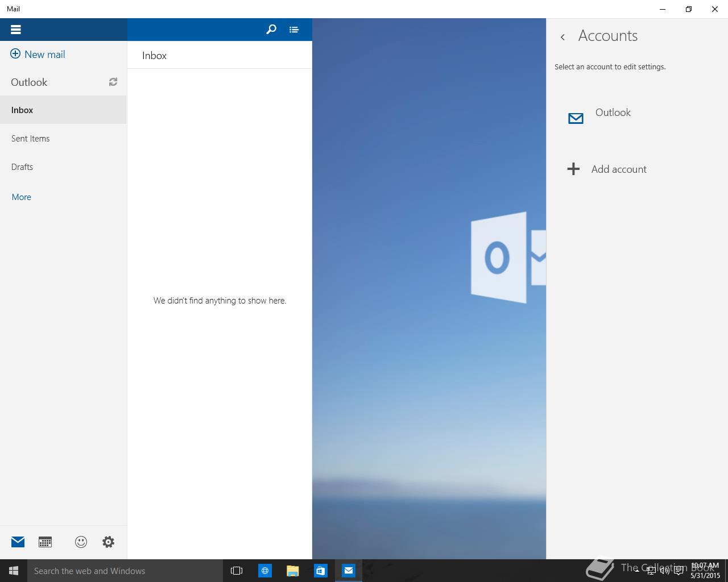Click Add account
The width and height of the screenshot is (728, 582).
618,169
